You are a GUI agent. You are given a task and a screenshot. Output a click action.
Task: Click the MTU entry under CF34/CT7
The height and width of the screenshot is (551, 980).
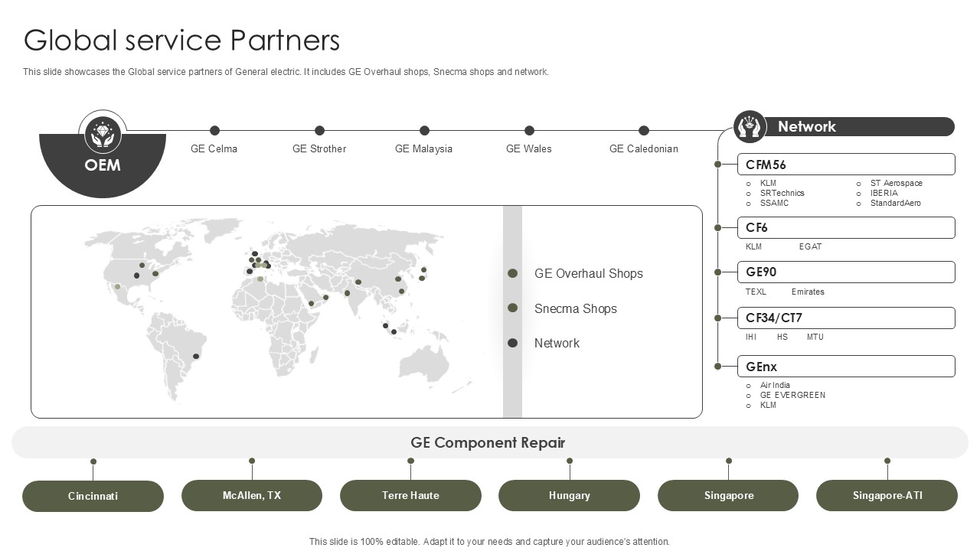[x=815, y=337]
